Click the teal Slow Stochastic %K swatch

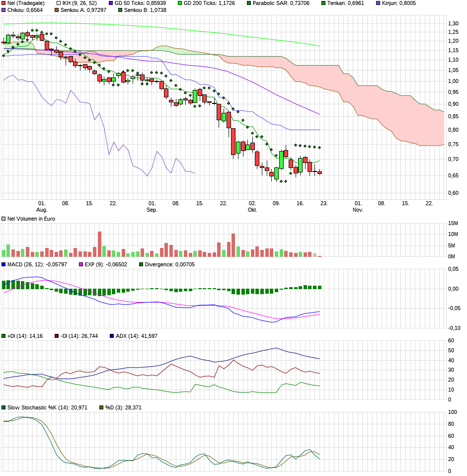coord(3,408)
